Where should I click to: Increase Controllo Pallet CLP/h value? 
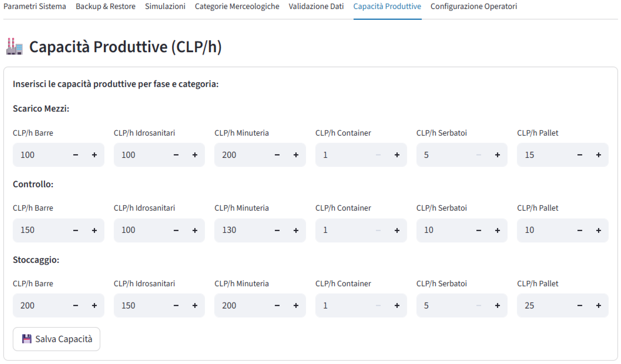click(598, 231)
